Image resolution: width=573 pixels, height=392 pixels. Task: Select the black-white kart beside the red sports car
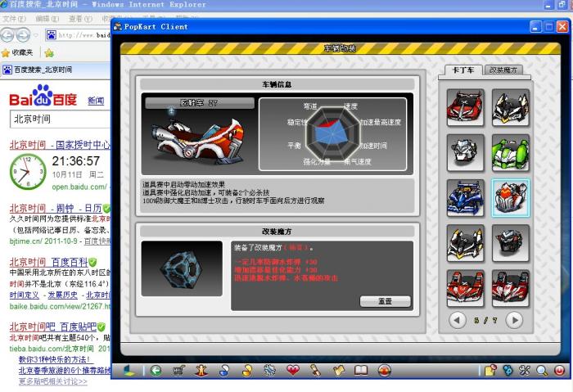[x=511, y=108]
